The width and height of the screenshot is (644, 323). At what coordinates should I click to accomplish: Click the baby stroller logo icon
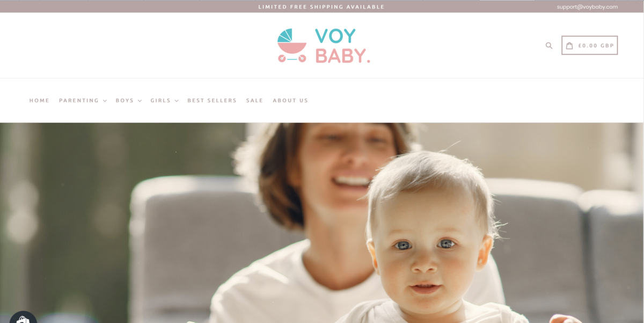point(292,45)
